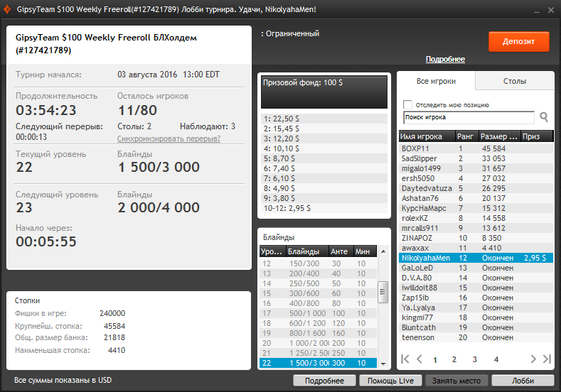The image size is (561, 392).
Task: Select player row 'tenenson'
Action: pos(476,338)
